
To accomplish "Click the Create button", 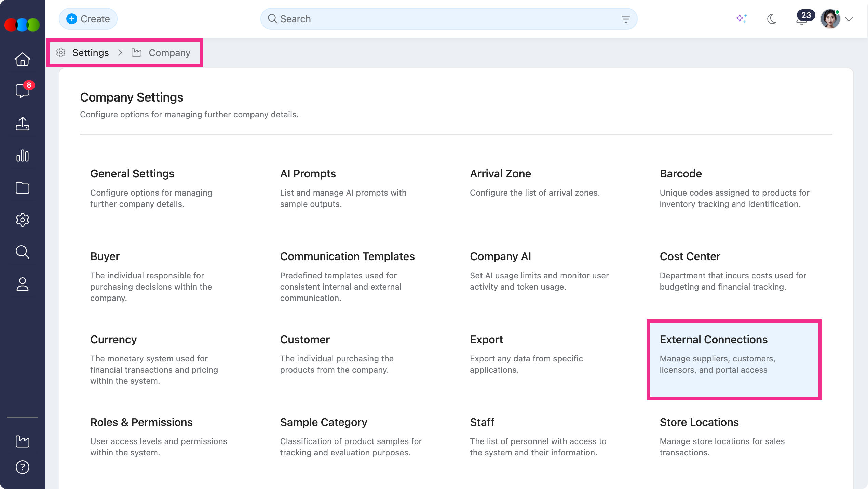I will 88,19.
